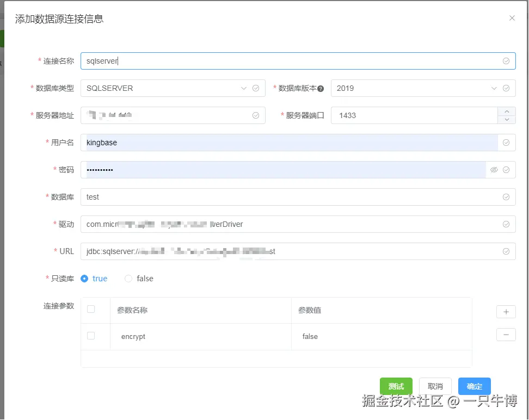Click into the 数据库 test input field
This screenshot has width=529, height=420.
tap(298, 197)
